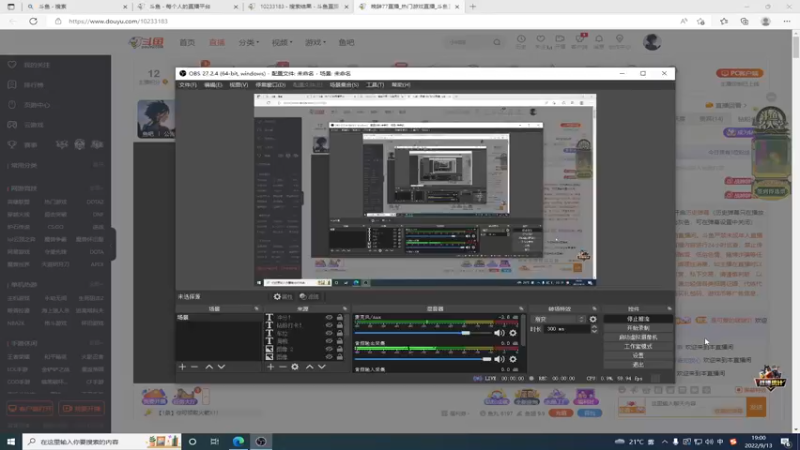
Task: Add a new source with plus icon
Action: pyautogui.click(x=270, y=367)
